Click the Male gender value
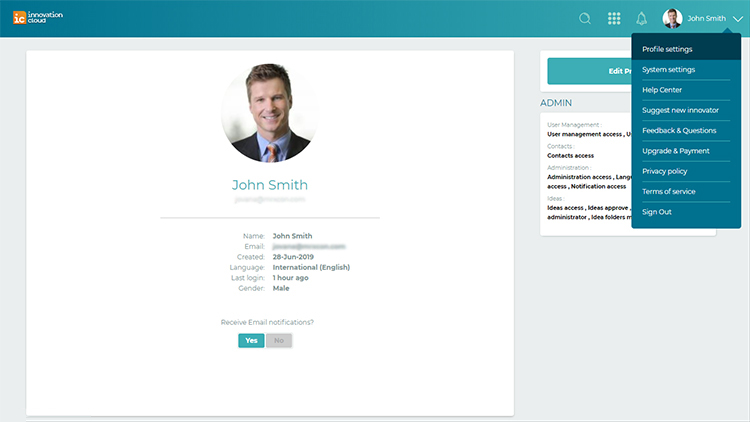750x422 pixels. [281, 289]
